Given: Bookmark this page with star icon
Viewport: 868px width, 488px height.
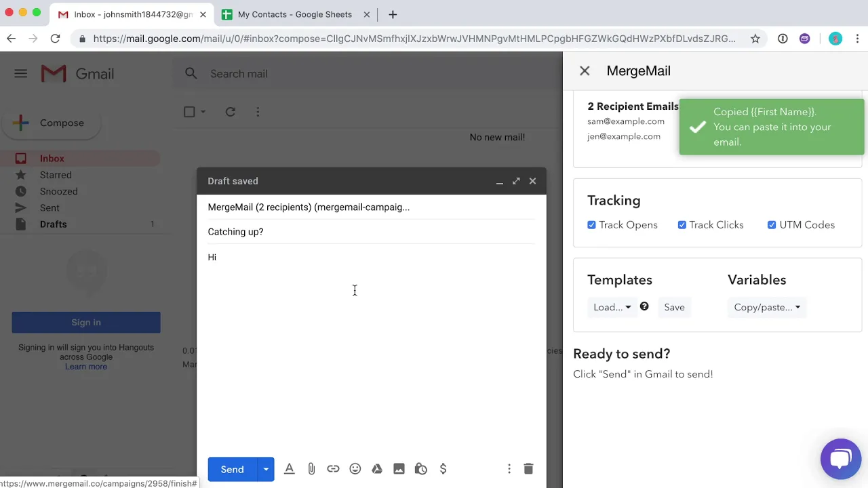Looking at the screenshot, I should 755,39.
